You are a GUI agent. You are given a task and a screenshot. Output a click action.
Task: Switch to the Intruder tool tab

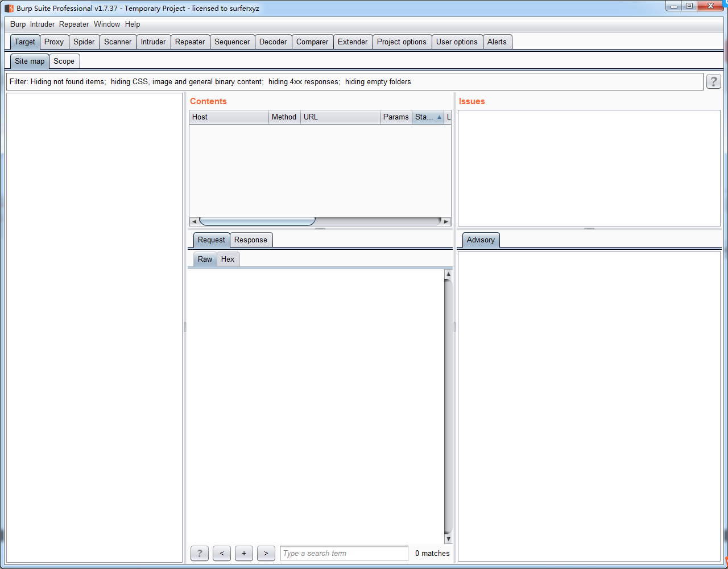coord(154,42)
